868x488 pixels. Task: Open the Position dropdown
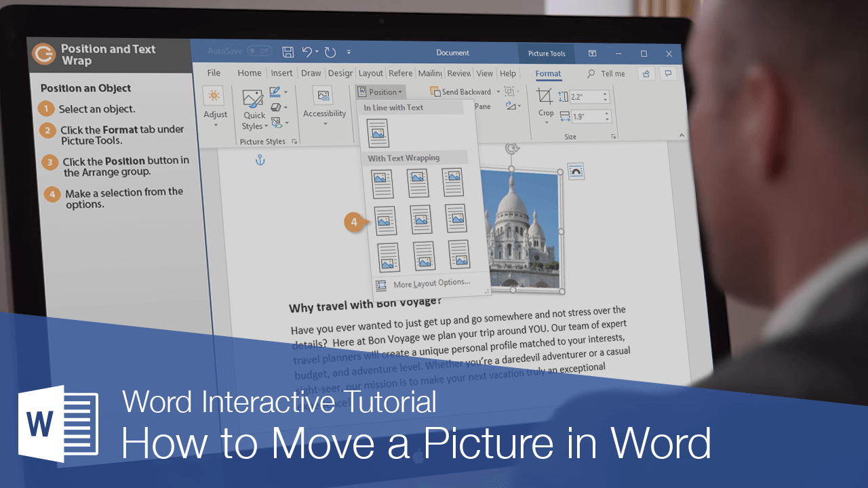(380, 91)
